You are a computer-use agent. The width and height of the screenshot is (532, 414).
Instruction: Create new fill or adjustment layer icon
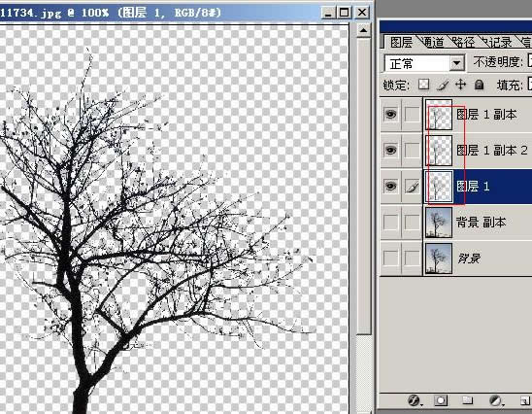pyautogui.click(x=496, y=400)
